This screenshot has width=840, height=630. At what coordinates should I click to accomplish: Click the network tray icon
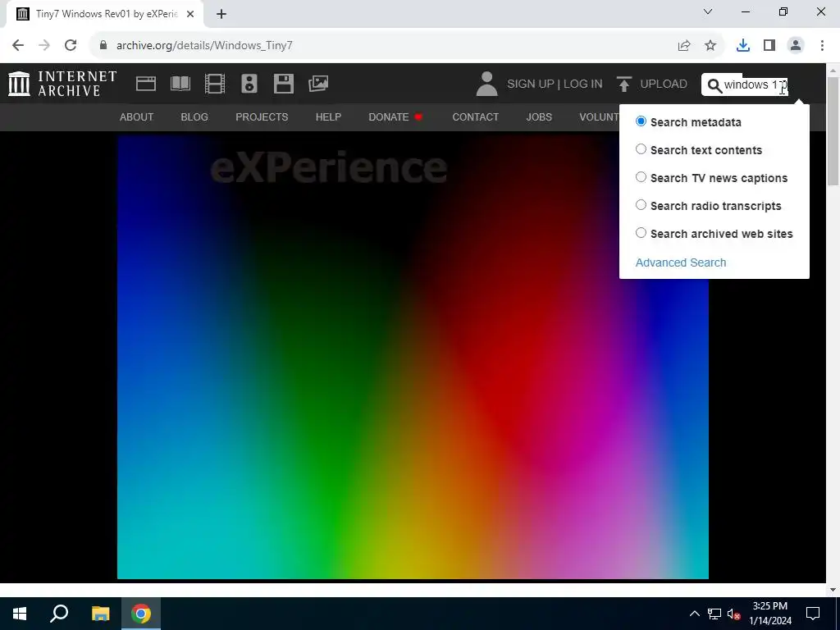[714, 614]
